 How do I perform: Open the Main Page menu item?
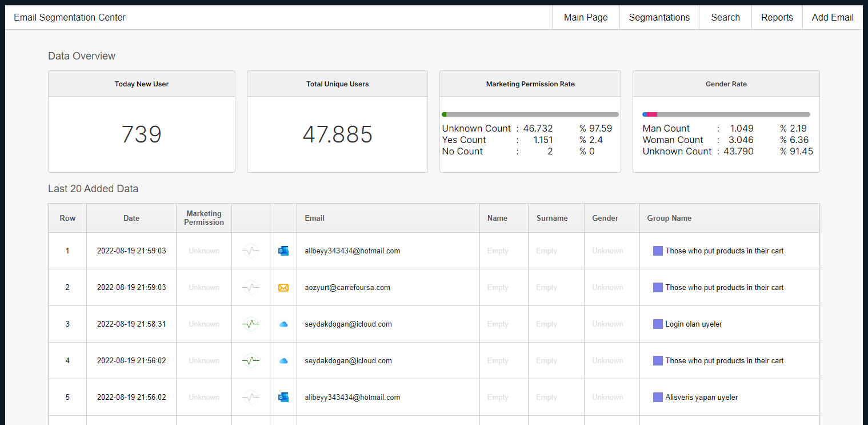[586, 17]
